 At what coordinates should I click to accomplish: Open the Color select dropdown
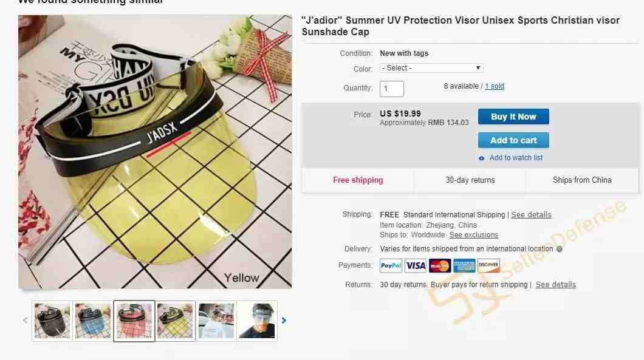point(431,68)
